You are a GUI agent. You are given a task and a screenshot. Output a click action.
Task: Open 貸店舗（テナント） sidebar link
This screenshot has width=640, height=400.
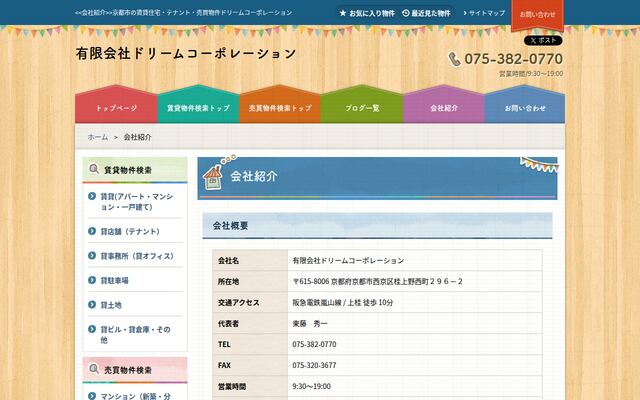tap(130, 231)
